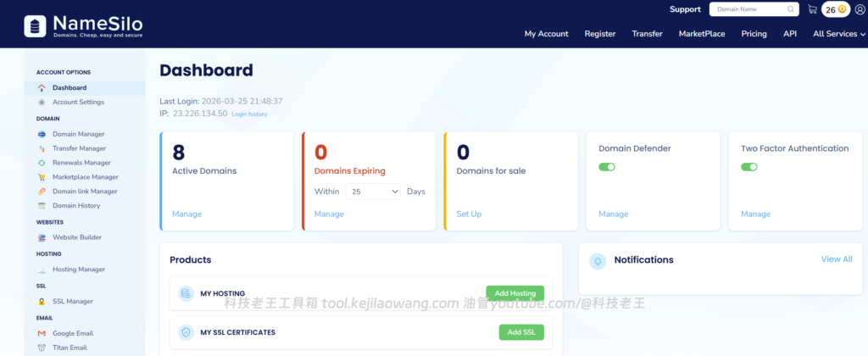Click the Domain Manager globe icon

(x=42, y=135)
